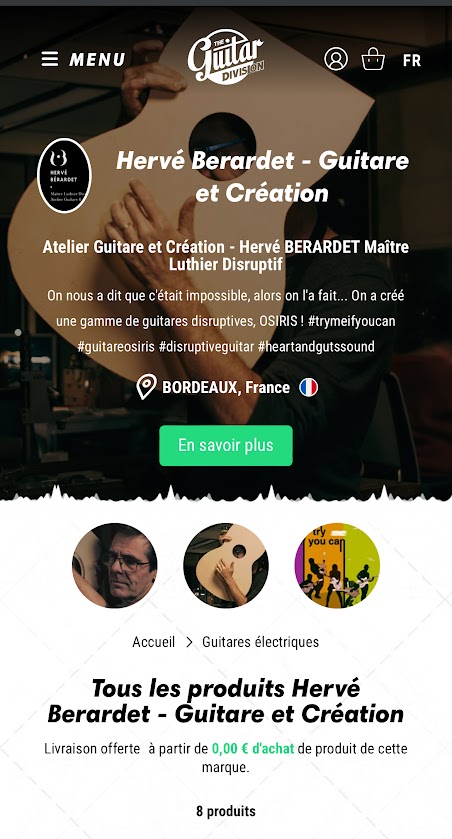The width and height of the screenshot is (452, 839).
Task: Open the luthier portrait thumbnail
Action: (x=115, y=566)
